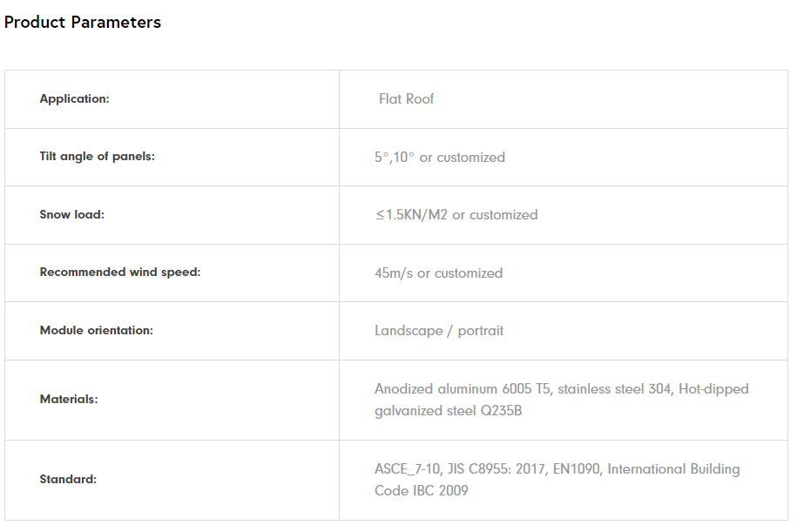Click the Snow load label
The height and width of the screenshot is (532, 797).
point(71,214)
